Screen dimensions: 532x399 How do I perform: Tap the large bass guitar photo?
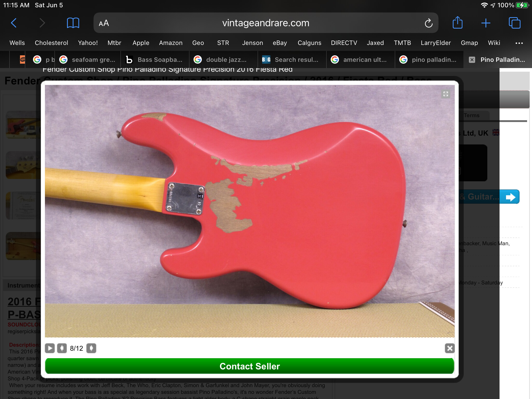(250, 211)
